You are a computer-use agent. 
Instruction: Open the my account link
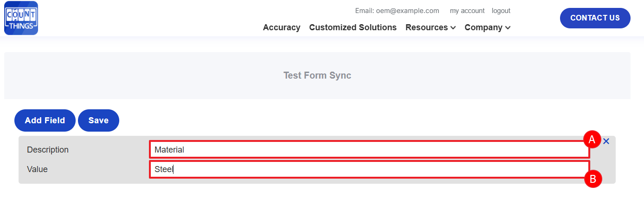coord(467,11)
